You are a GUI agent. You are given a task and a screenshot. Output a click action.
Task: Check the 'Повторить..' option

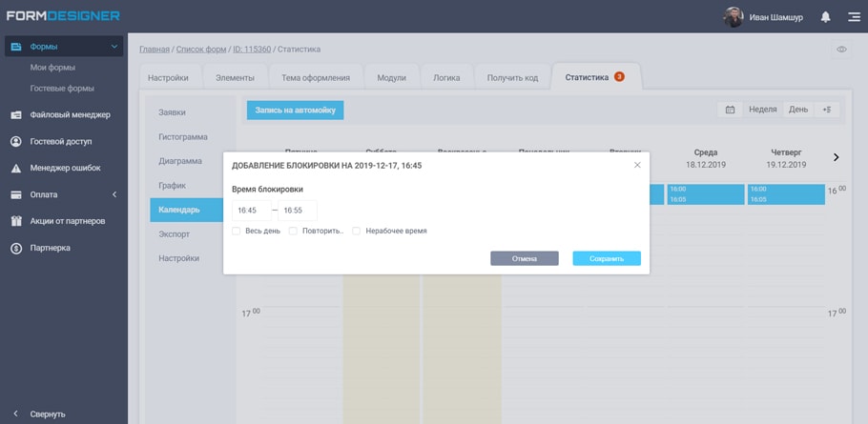[x=294, y=231]
